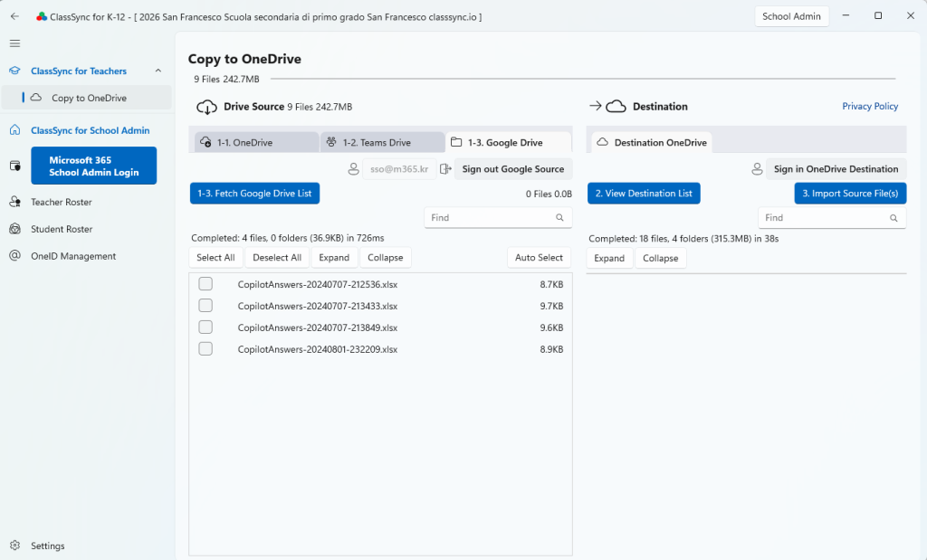Click the 9.6KB size value
This screenshot has width=927, height=560.
click(551, 327)
